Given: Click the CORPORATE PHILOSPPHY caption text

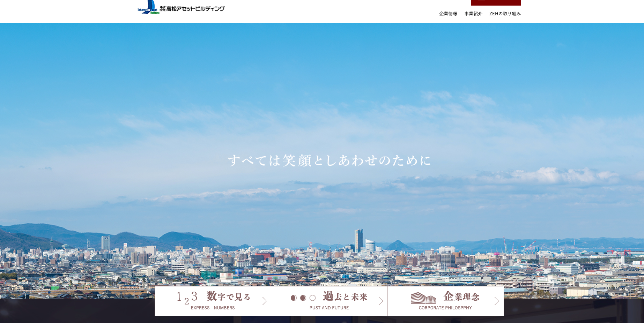Looking at the screenshot, I should 445,308.
